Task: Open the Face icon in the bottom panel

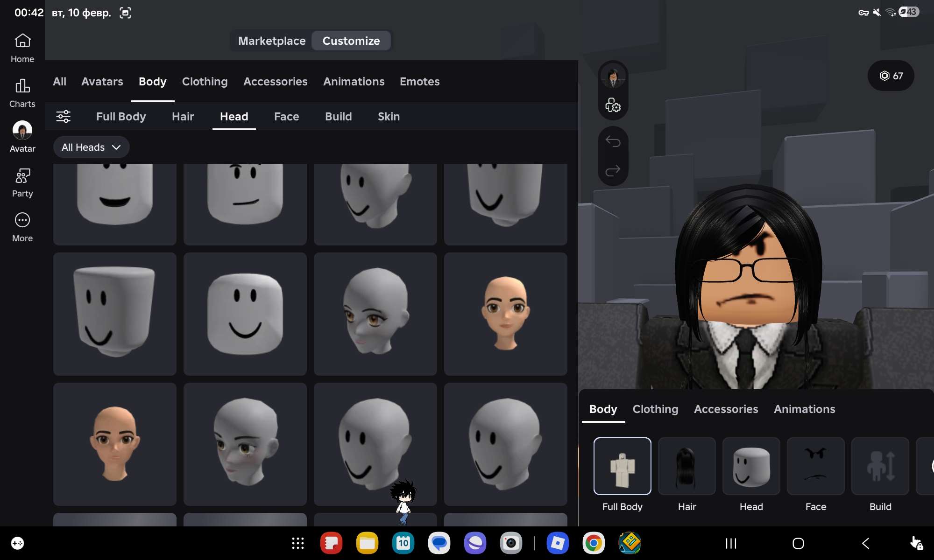Action: pos(815,466)
